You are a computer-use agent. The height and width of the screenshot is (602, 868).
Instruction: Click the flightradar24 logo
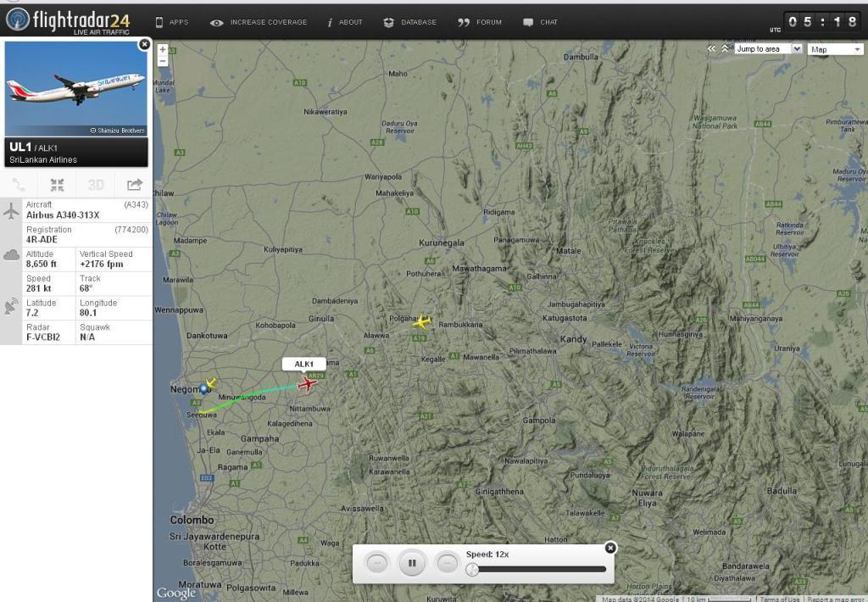coord(68,20)
